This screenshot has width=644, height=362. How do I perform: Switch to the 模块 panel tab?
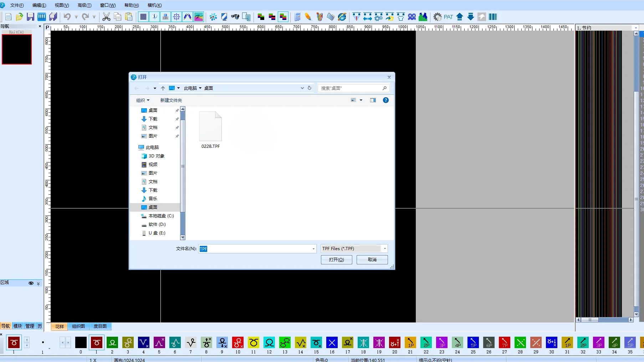click(x=17, y=326)
